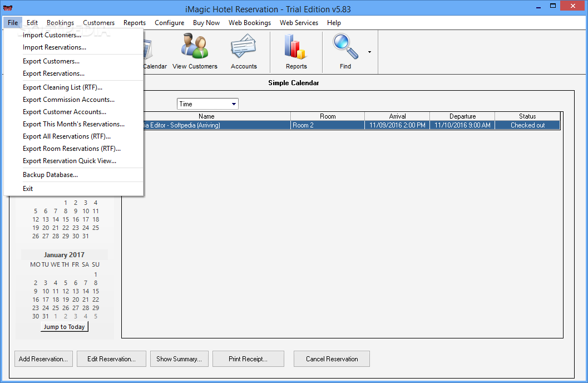The image size is (588, 383).
Task: Click the Edit Reservation... button
Action: coord(111,359)
